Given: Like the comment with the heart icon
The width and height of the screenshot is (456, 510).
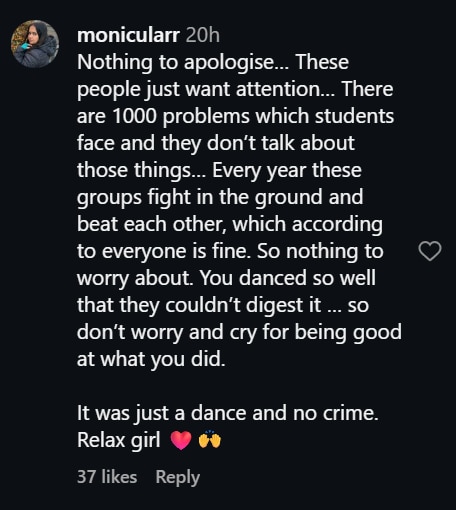Looking at the screenshot, I should coord(430,251).
